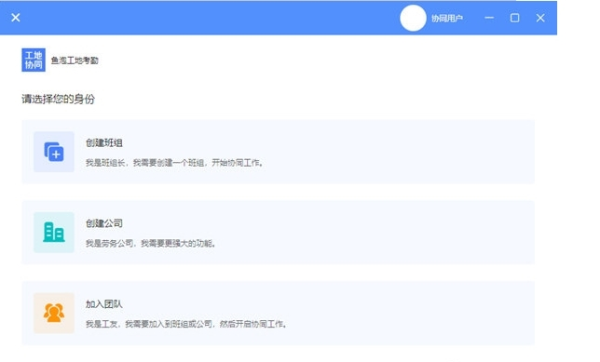Click the description 我是班组长，我需要创建一个班组
Viewport: 600px width, 362px height.
click(x=174, y=163)
